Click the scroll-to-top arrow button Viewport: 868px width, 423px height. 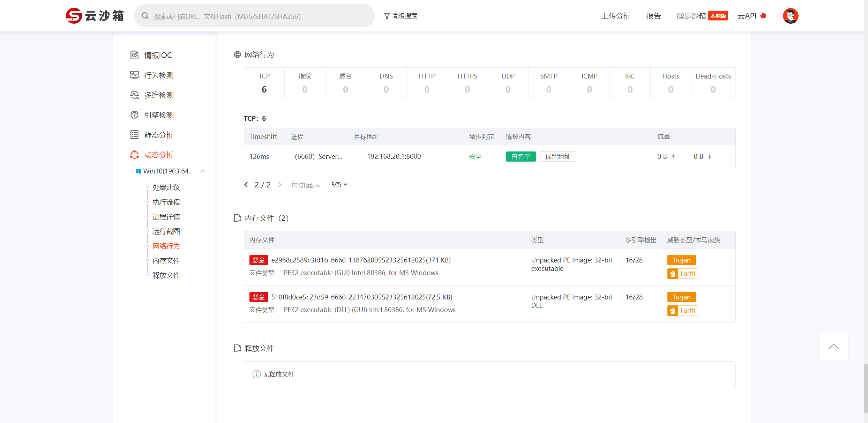click(x=833, y=347)
